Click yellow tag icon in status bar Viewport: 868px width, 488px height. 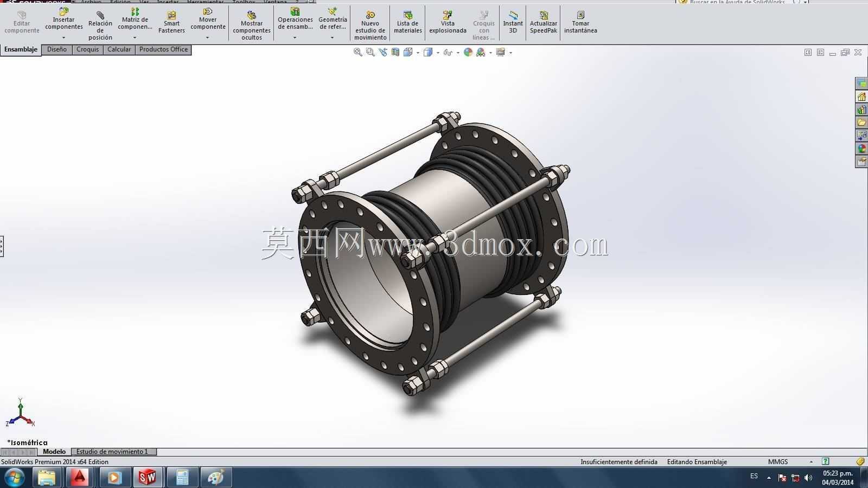pos(860,462)
